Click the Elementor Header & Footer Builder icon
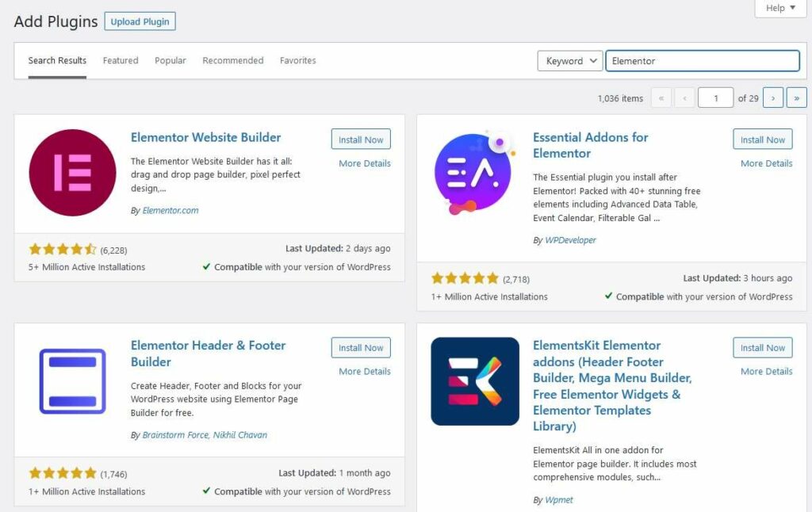Image resolution: width=812 pixels, height=512 pixels. pyautogui.click(x=72, y=381)
